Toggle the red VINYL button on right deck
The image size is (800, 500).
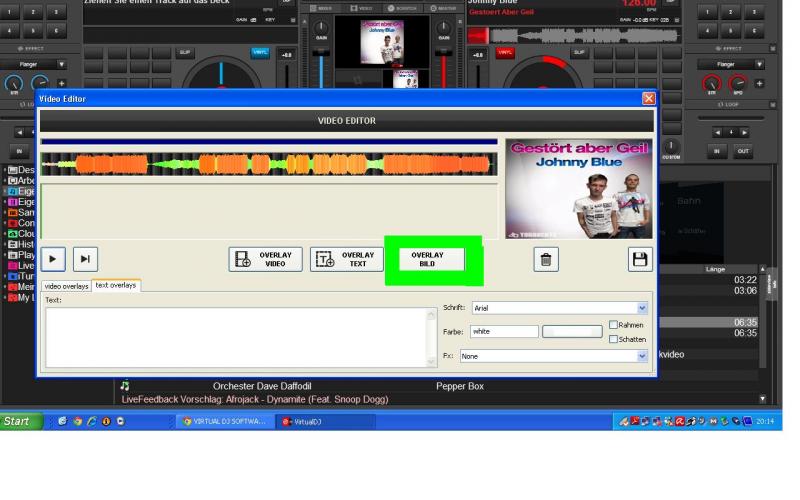(x=505, y=53)
